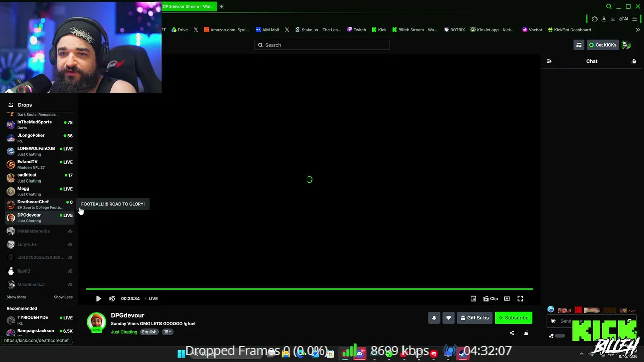Open the Voxbot bookmark
Viewport: 644px width, 362px height.
(x=532, y=30)
